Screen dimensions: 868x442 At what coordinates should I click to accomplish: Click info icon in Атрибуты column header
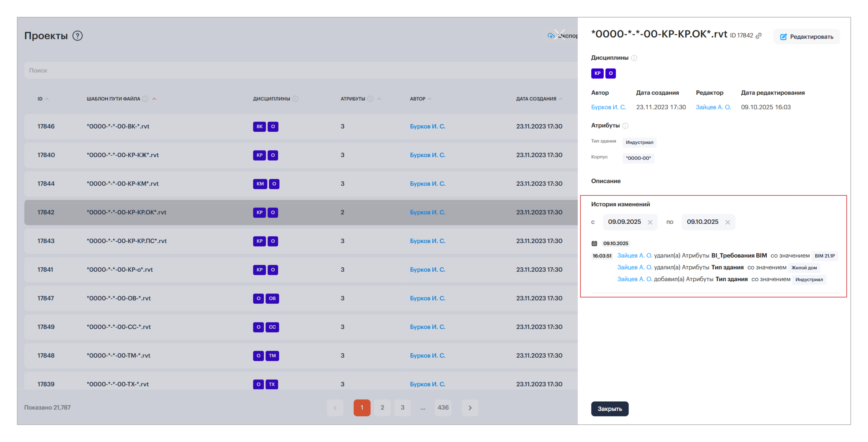[370, 99]
